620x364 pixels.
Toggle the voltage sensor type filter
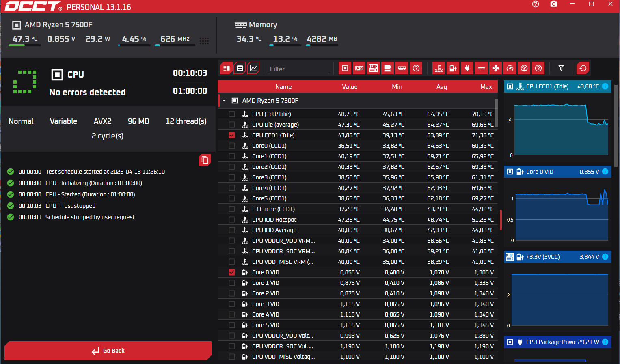[453, 68]
